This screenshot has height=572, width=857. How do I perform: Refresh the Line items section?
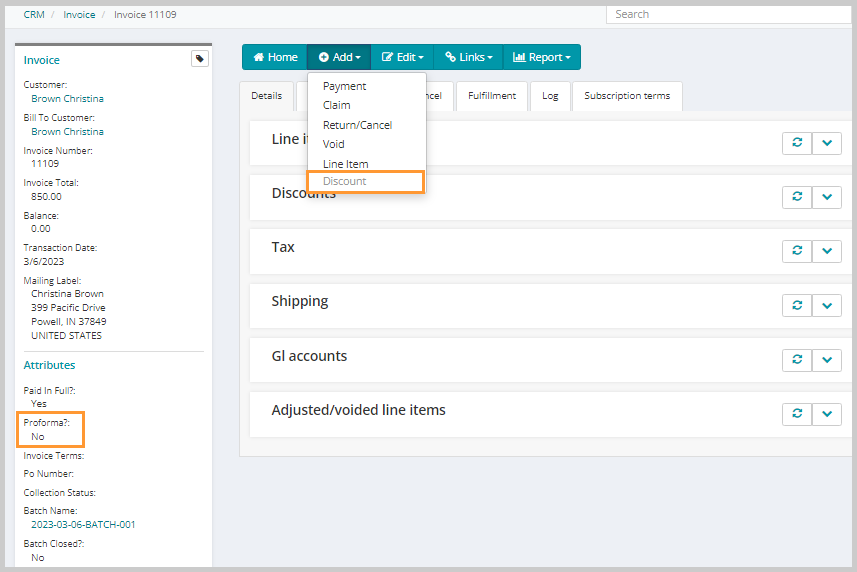coord(797,143)
